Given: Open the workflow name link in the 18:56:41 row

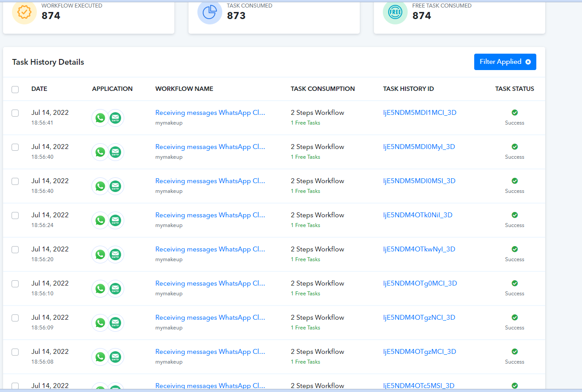Looking at the screenshot, I should (x=210, y=113).
